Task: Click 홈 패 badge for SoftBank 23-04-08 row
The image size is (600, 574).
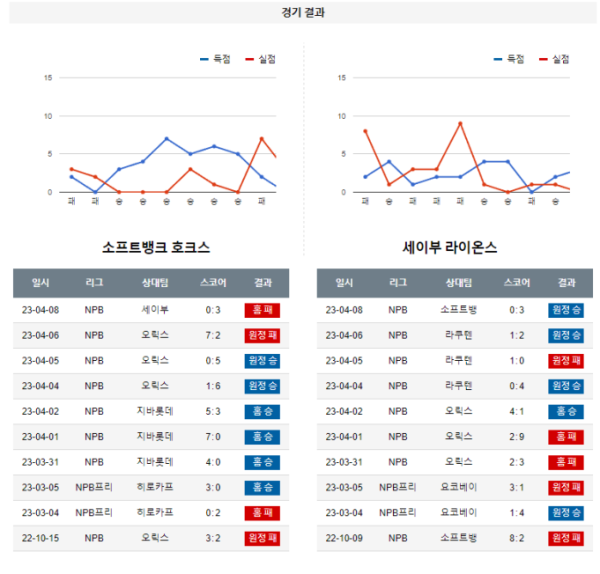Action: (262, 310)
